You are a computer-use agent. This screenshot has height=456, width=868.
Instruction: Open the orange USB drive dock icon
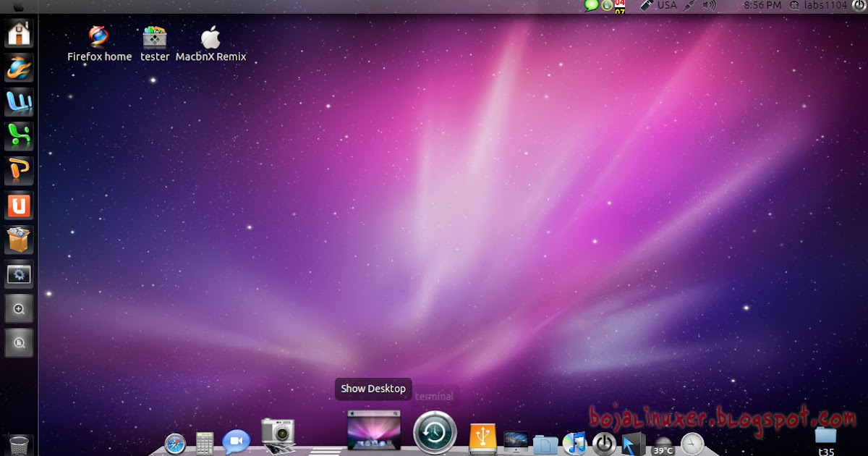click(482, 439)
